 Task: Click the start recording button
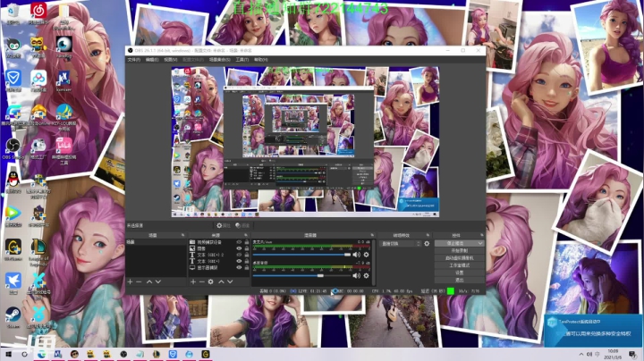459,251
